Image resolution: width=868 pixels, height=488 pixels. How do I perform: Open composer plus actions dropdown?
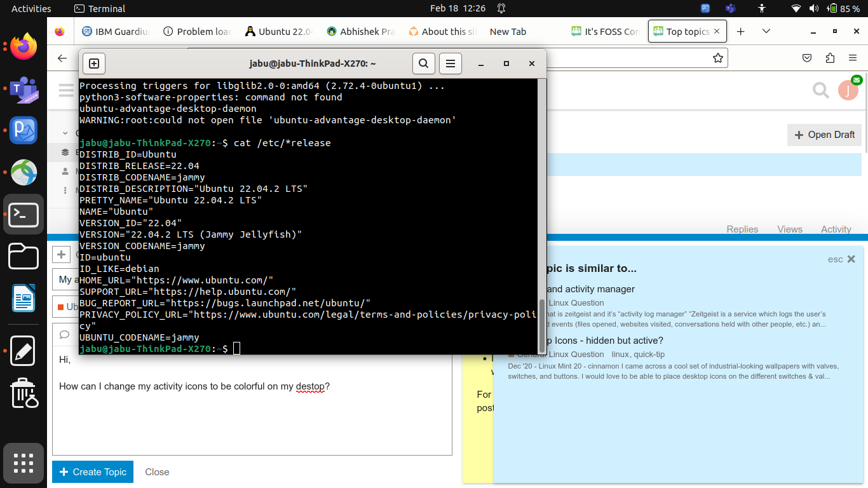61,255
